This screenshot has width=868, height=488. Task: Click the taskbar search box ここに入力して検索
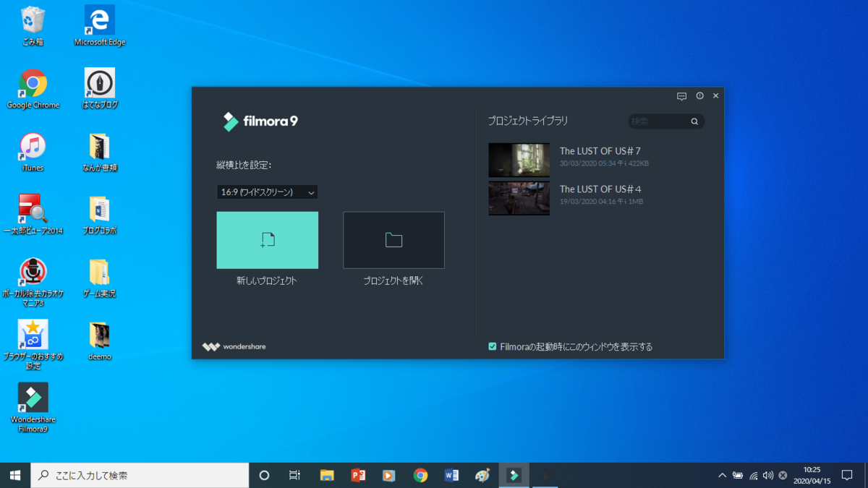coord(140,475)
